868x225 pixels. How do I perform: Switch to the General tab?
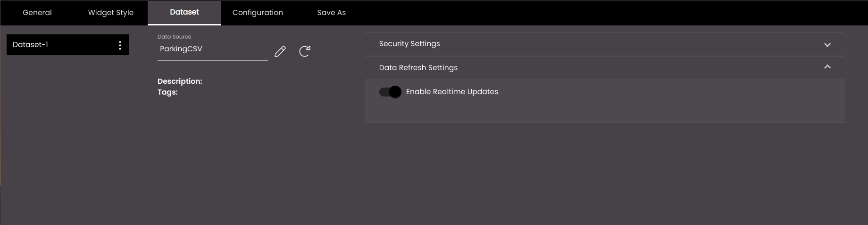[37, 13]
